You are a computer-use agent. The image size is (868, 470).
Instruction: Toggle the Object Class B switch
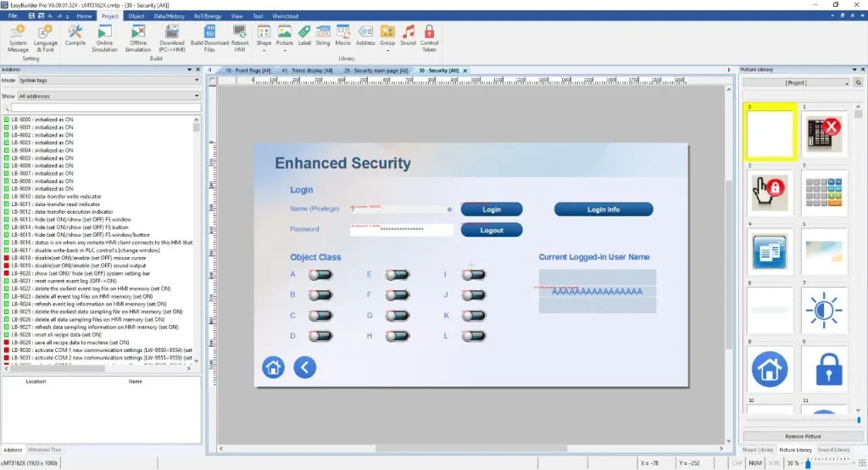coord(320,295)
